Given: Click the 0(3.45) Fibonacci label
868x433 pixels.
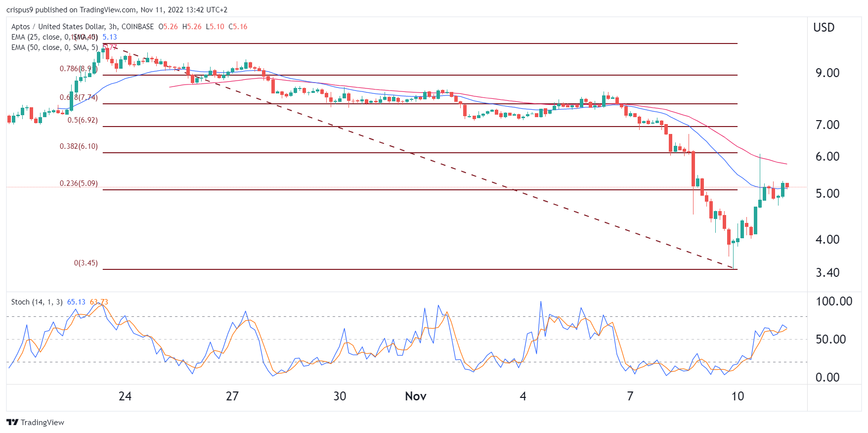Looking at the screenshot, I should 86,263.
